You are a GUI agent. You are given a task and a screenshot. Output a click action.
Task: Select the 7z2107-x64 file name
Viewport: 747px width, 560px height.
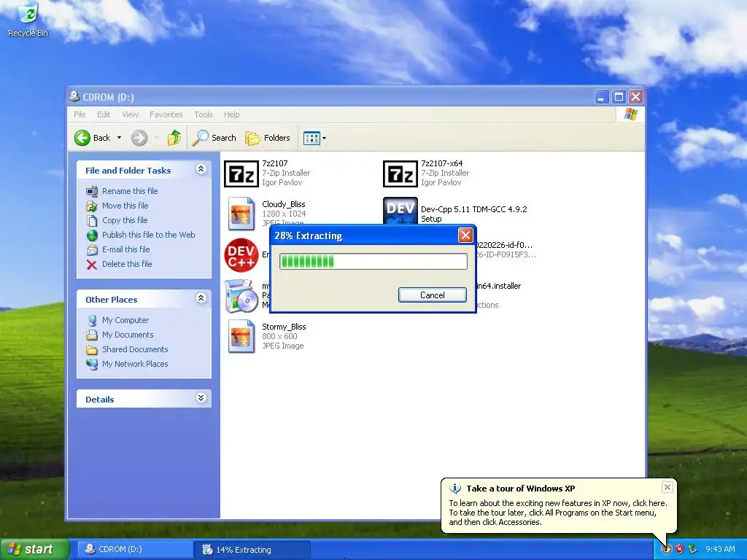tap(441, 163)
